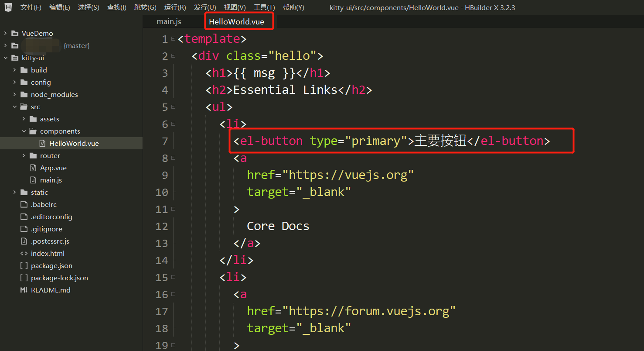Switch to the main.js tab
This screenshot has width=644, height=351.
click(x=169, y=21)
